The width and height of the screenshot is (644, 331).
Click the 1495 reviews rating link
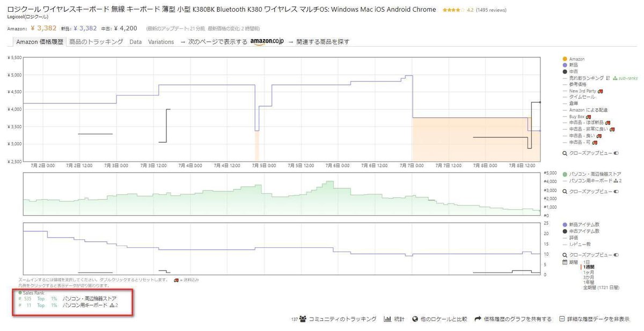(491, 10)
